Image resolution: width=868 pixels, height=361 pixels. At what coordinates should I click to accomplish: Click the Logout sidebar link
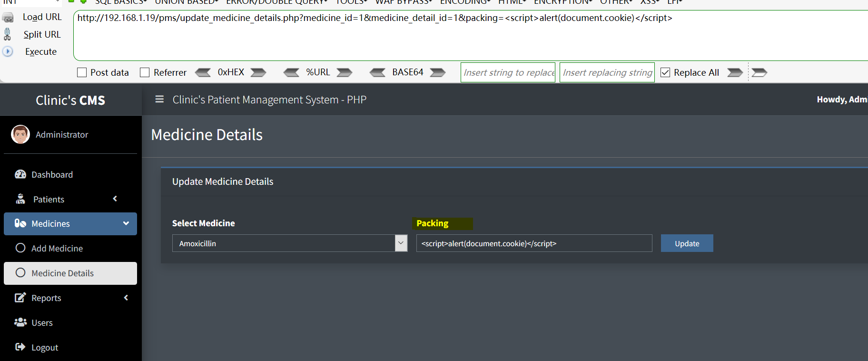click(x=70, y=347)
